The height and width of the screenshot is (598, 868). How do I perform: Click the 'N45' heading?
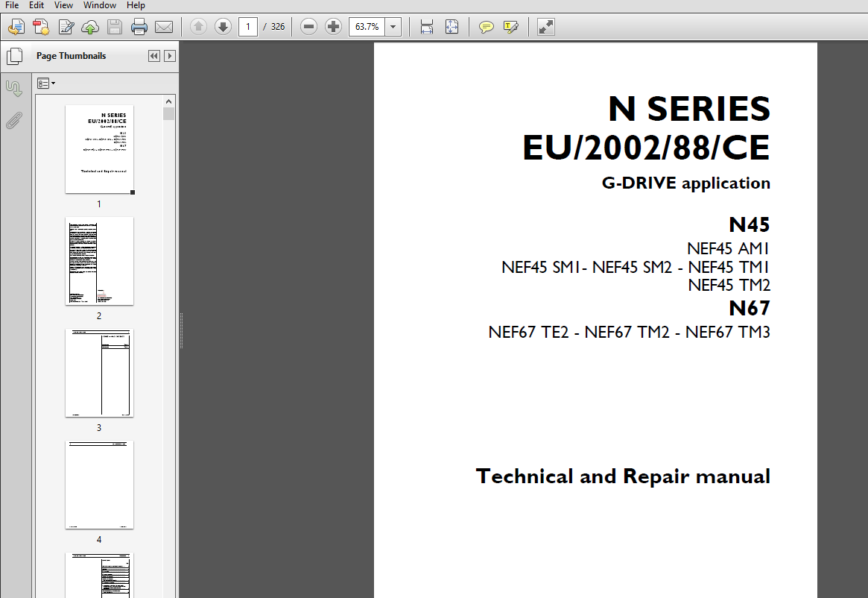click(750, 224)
